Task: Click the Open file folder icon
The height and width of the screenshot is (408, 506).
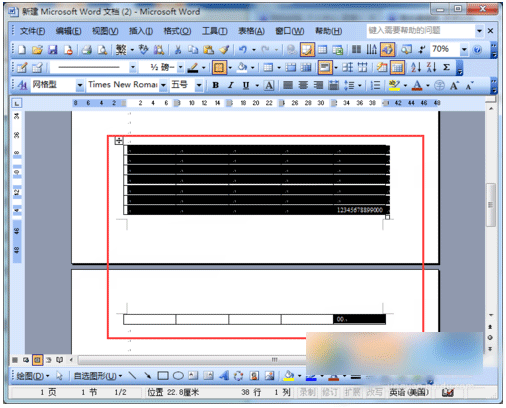Action: [x=37, y=50]
